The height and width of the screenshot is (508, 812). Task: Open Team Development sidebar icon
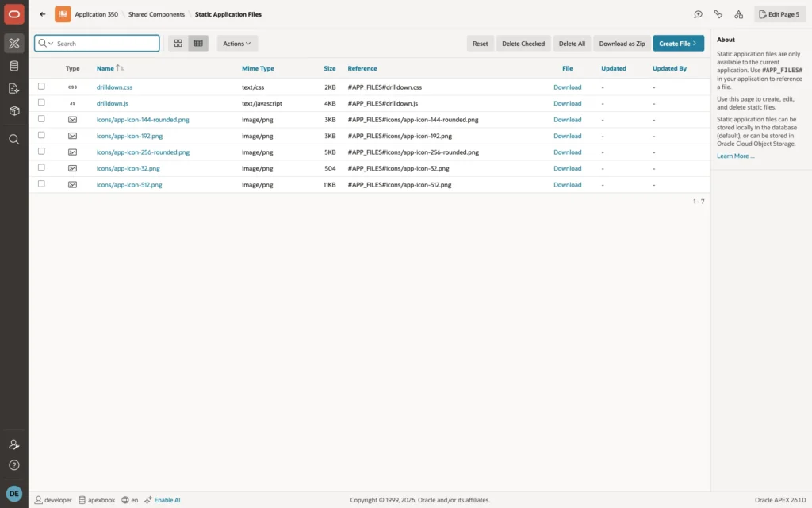pos(14,88)
